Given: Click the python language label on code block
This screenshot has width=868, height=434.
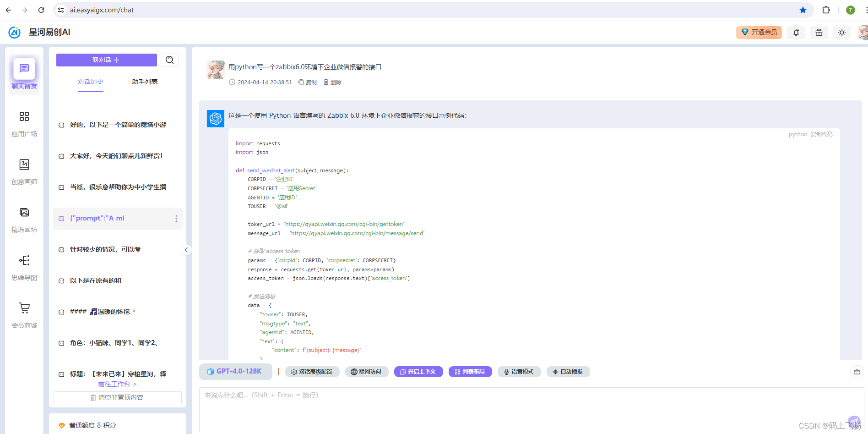Looking at the screenshot, I should click(797, 134).
